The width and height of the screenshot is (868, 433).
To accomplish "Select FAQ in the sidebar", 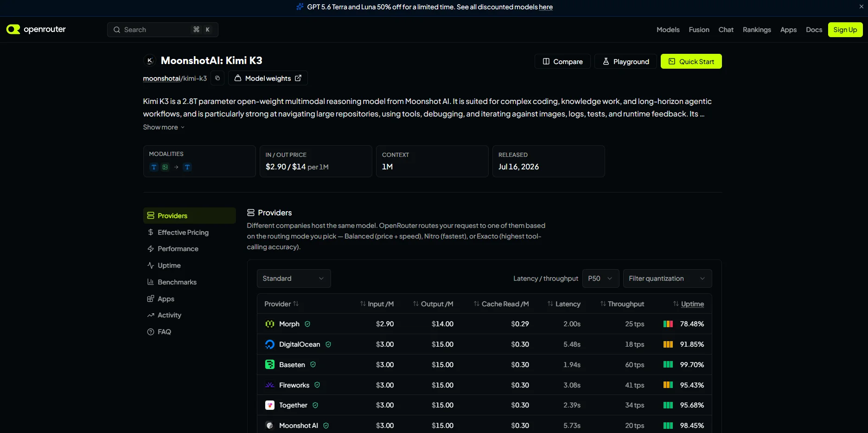I will [189, 332].
